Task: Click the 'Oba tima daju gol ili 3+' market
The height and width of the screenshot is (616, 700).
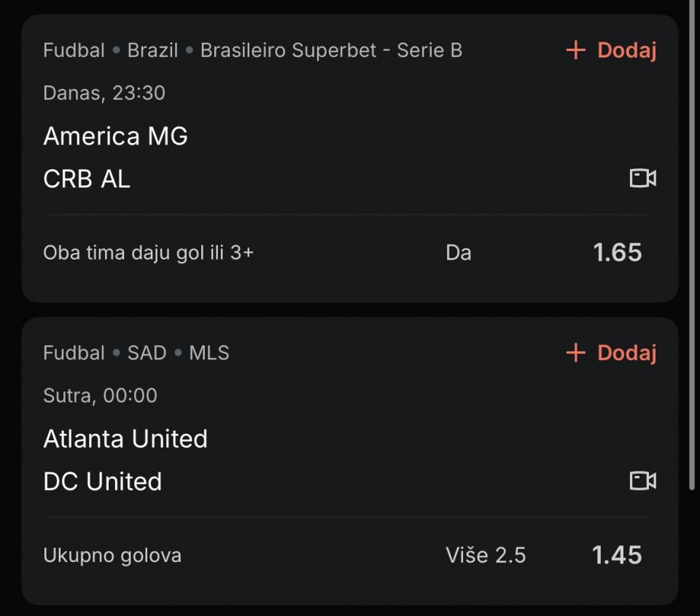Action: coord(148,253)
